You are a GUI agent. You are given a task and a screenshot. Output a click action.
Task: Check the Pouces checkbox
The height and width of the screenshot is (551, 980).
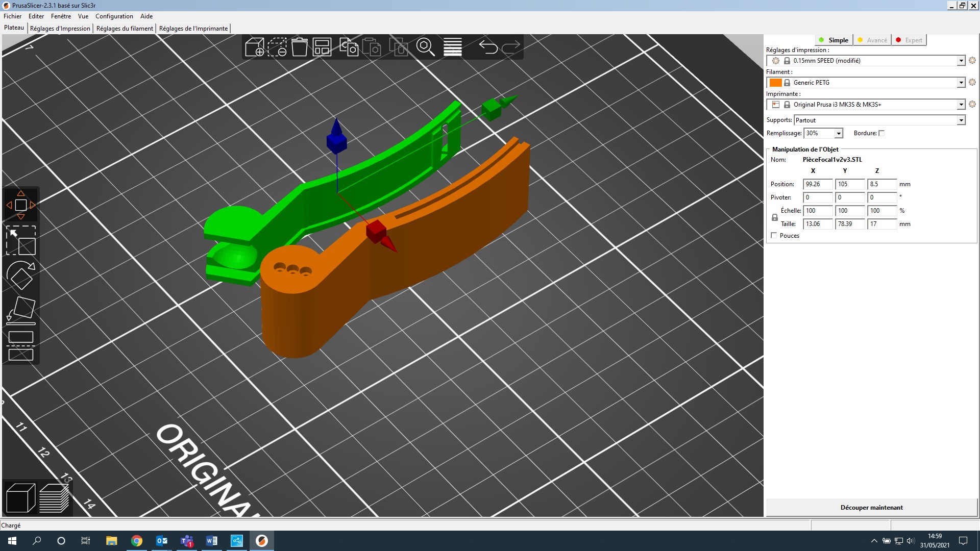click(774, 235)
